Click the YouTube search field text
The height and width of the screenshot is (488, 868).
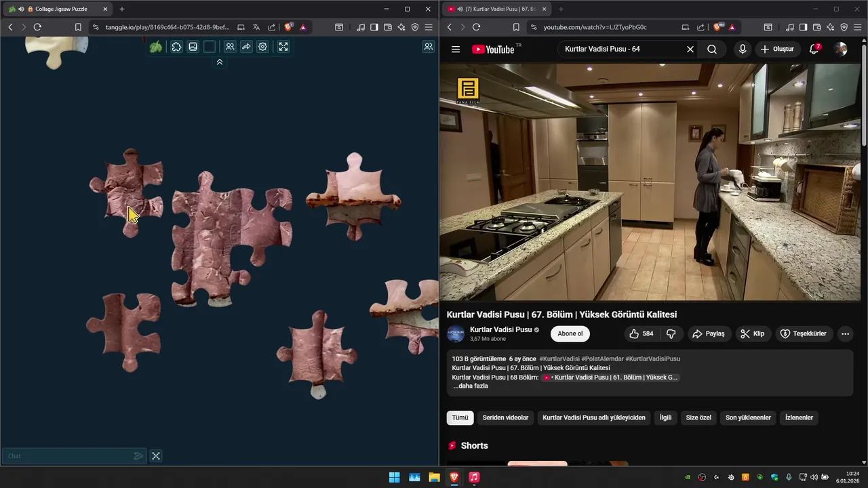pyautogui.click(x=602, y=49)
